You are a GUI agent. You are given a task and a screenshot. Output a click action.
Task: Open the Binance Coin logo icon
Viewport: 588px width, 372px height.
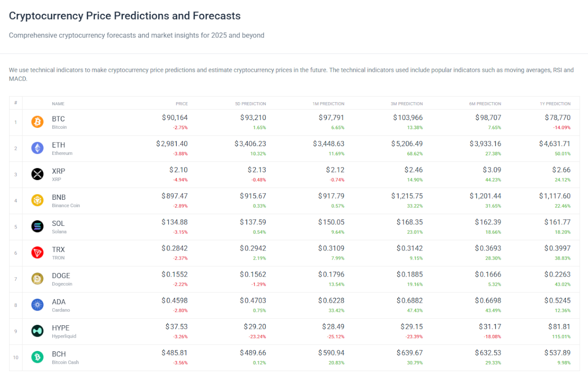[x=37, y=200]
